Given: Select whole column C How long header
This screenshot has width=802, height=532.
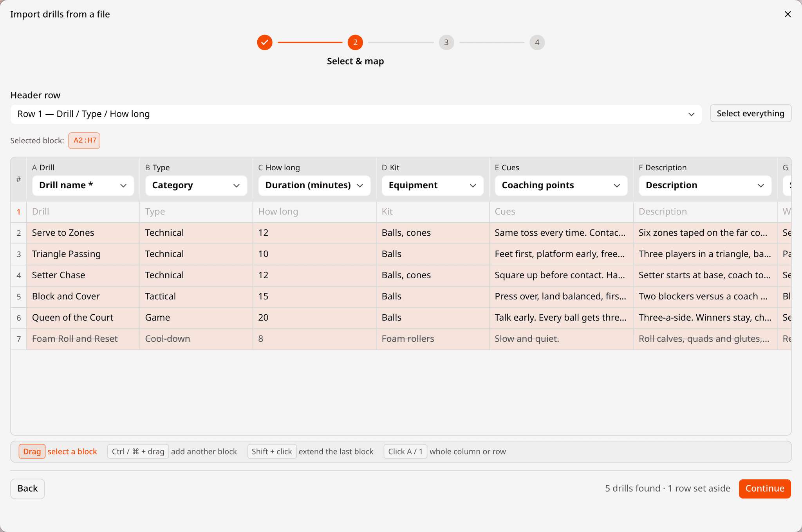Looking at the screenshot, I should (279, 168).
